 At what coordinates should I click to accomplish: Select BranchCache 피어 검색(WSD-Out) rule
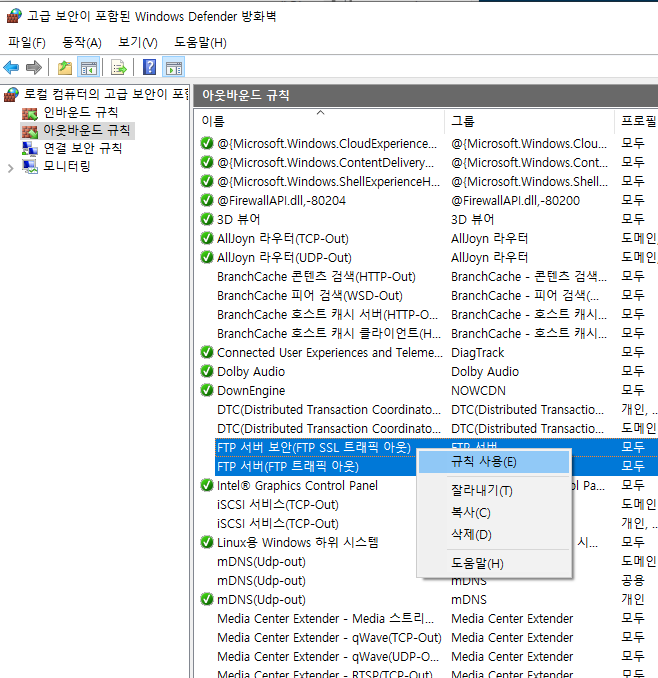point(310,295)
